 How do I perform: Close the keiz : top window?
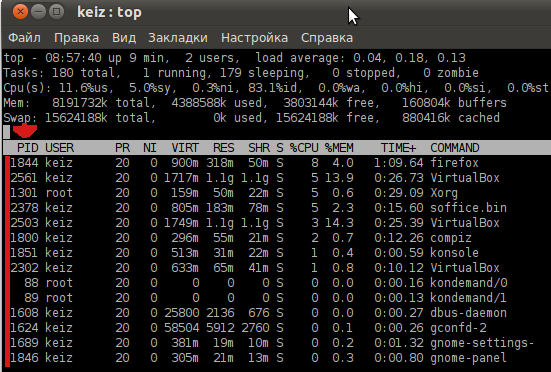(20, 12)
